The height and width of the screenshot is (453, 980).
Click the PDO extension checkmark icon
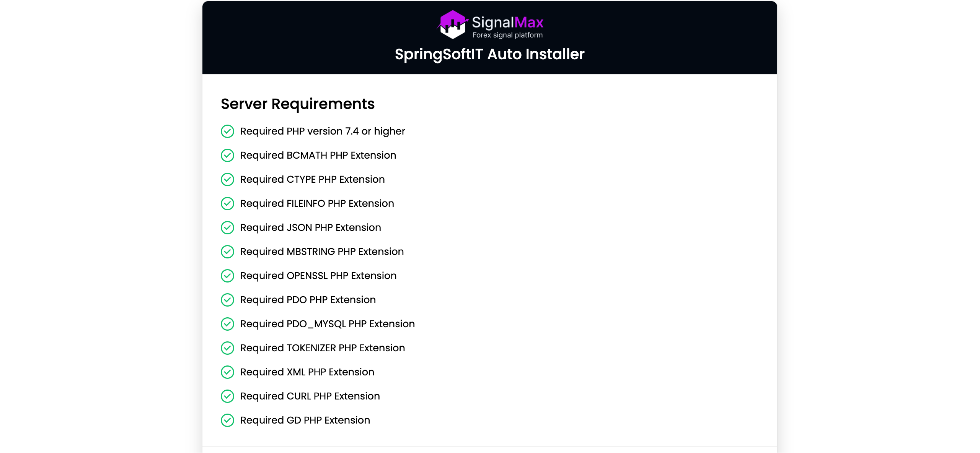point(227,300)
